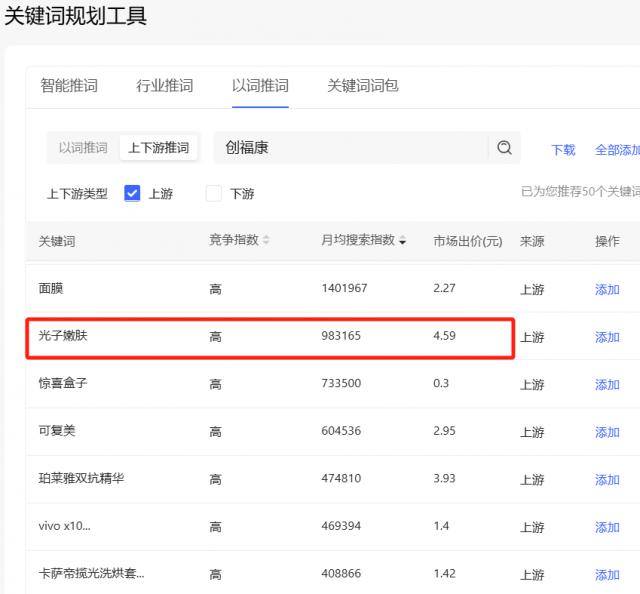Click the vivo x10... keyword cell
The height and width of the screenshot is (594, 640).
64,526
